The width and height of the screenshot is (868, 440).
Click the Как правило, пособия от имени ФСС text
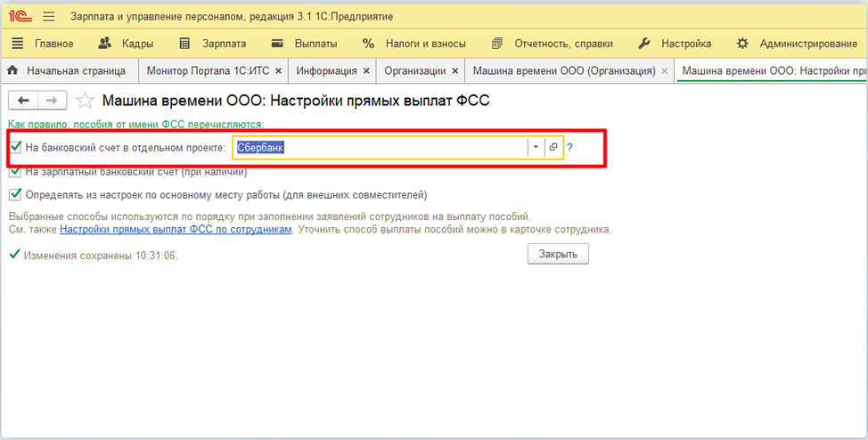click(x=136, y=125)
